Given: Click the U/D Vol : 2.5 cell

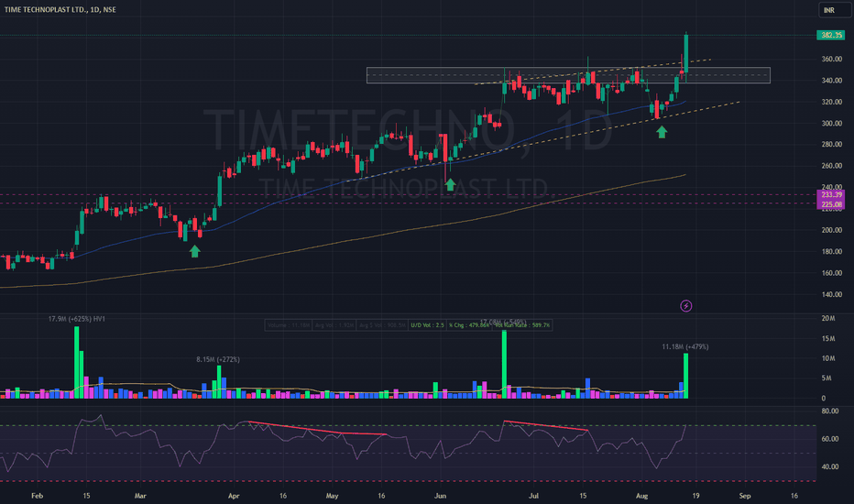Looking at the screenshot, I should pos(427,325).
